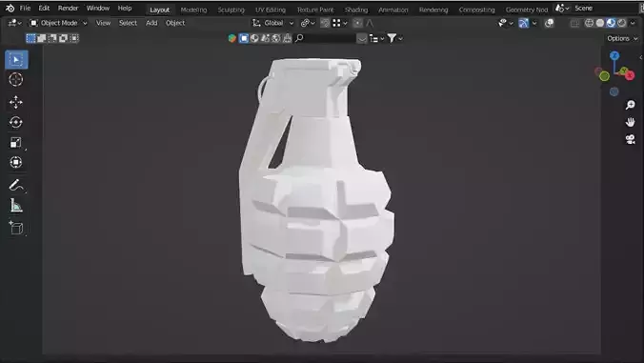Choose the Rotate tool
Image resolution: width=644 pixels, height=363 pixels.
pos(16,122)
